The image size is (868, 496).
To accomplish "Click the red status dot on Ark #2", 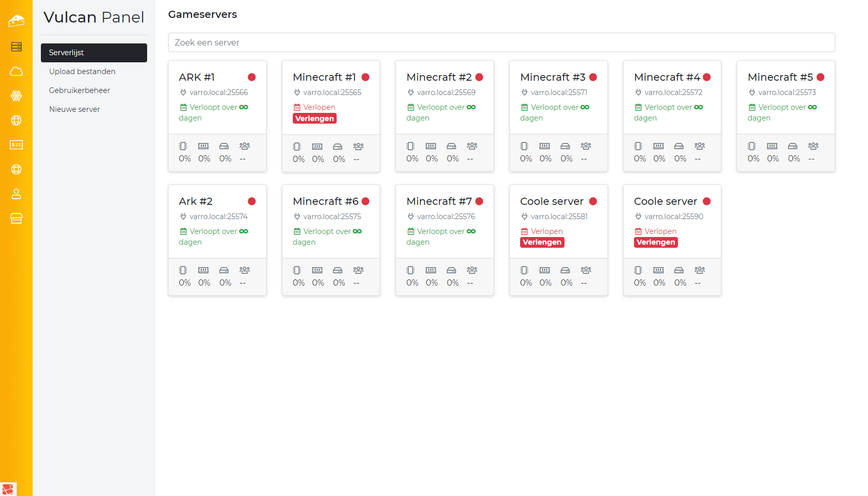I will click(x=252, y=201).
